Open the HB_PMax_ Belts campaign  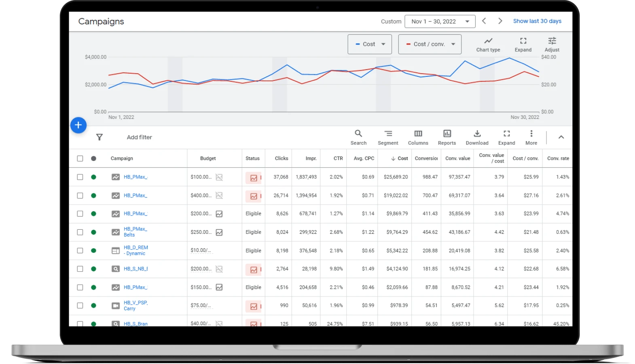[135, 232]
